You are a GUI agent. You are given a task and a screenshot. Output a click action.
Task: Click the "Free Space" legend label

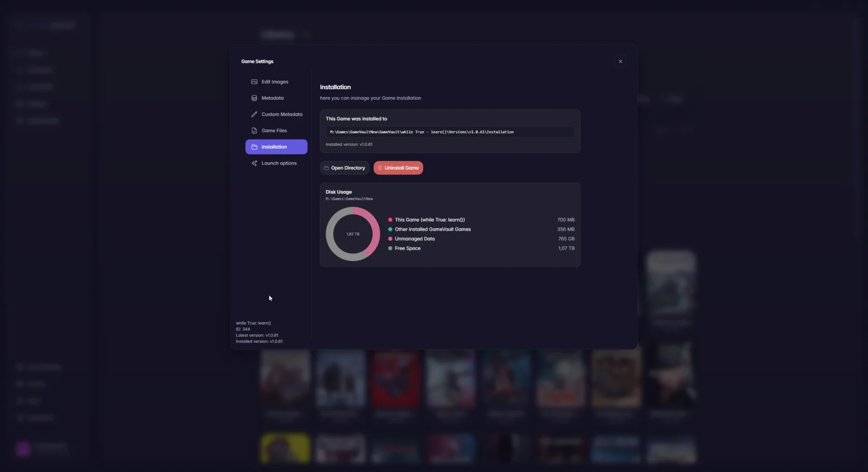407,248
